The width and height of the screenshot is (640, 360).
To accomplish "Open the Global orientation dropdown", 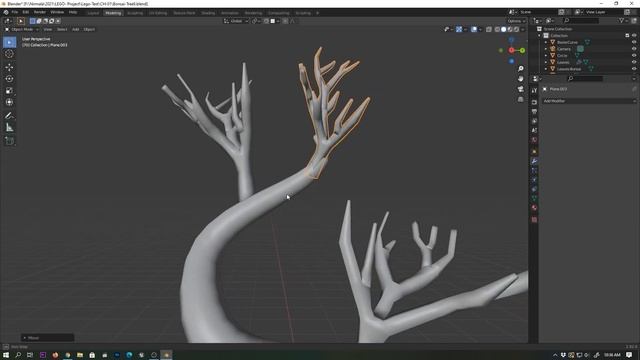I will click(x=236, y=21).
